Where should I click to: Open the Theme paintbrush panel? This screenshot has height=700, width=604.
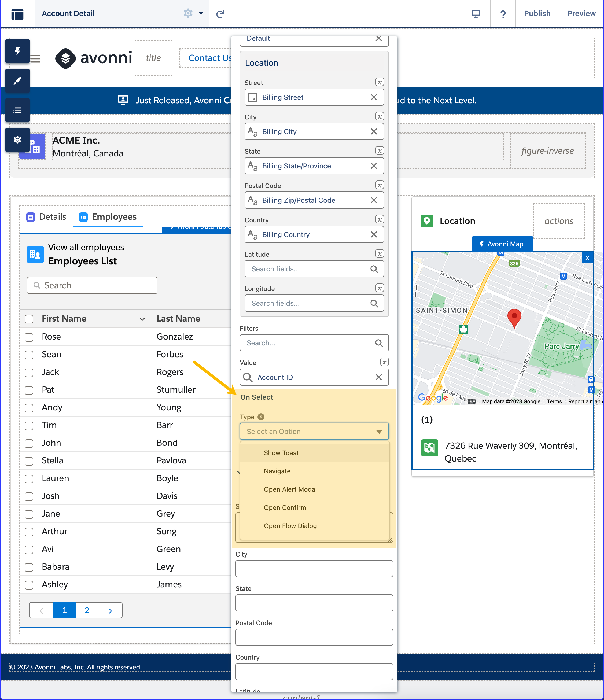[17, 81]
